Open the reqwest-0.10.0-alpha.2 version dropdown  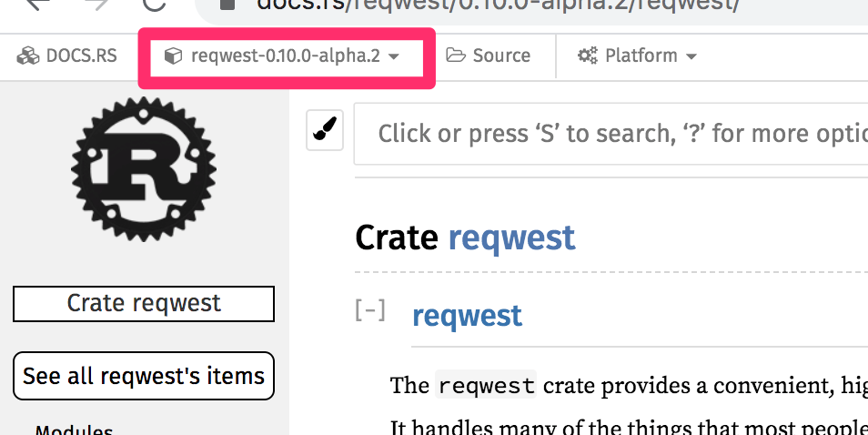coord(287,56)
